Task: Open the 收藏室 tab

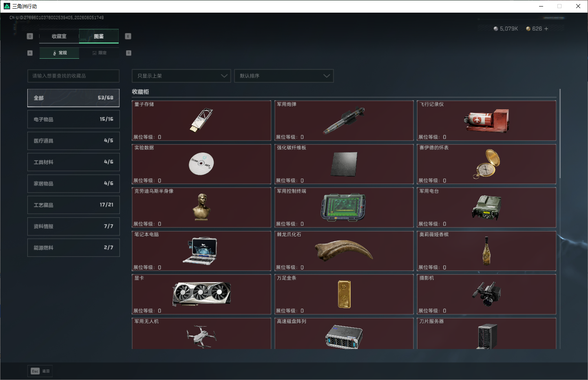Action: coord(59,36)
